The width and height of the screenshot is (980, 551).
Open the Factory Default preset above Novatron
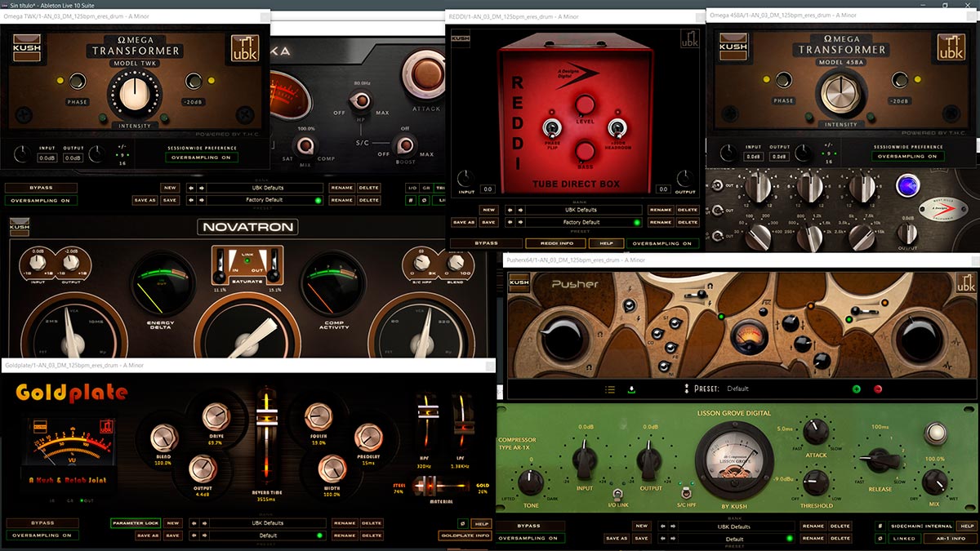click(264, 200)
